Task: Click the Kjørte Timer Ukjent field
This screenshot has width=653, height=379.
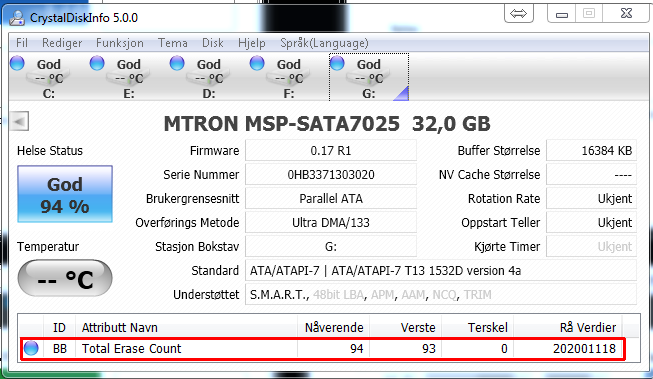Action: (x=591, y=247)
